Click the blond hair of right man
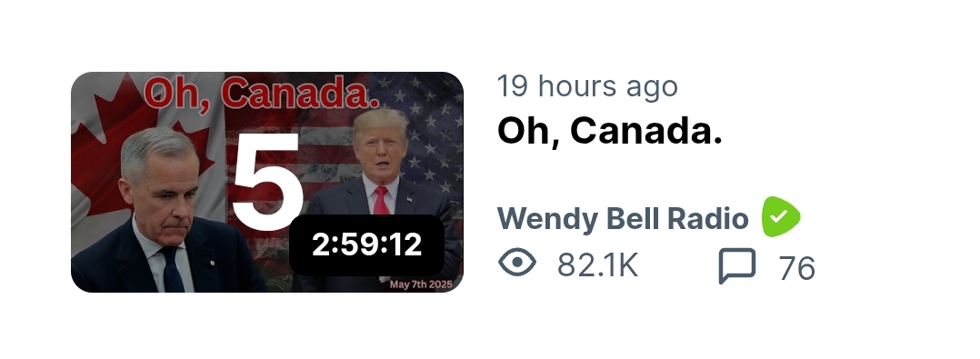The width and height of the screenshot is (980, 359). (380, 121)
